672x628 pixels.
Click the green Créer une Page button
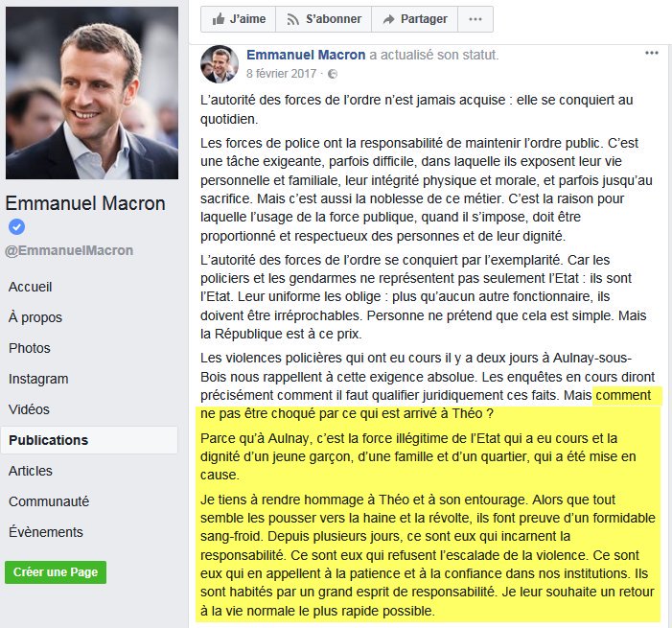tap(56, 571)
